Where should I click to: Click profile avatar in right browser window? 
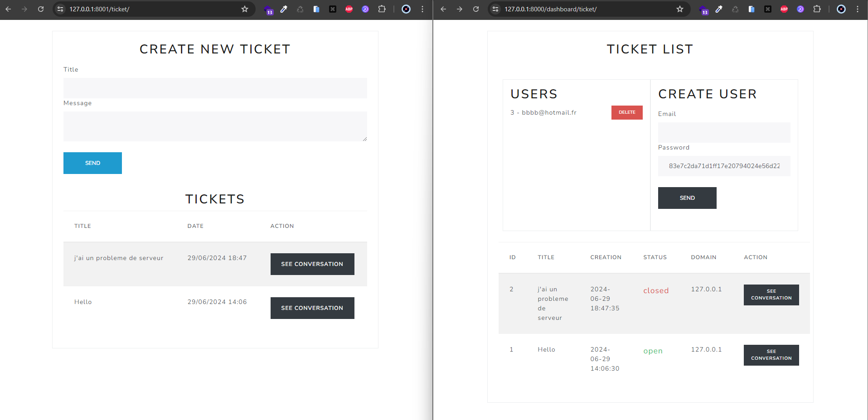841,9
